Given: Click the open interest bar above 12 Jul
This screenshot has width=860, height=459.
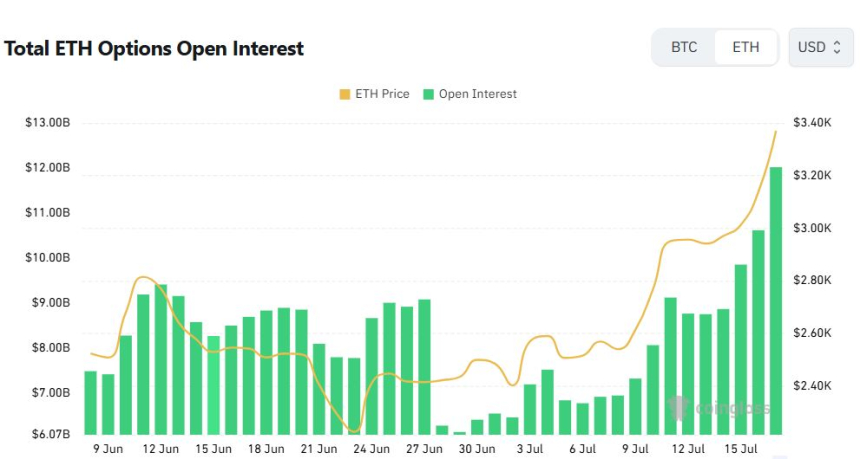Looking at the screenshot, I should click(688, 374).
